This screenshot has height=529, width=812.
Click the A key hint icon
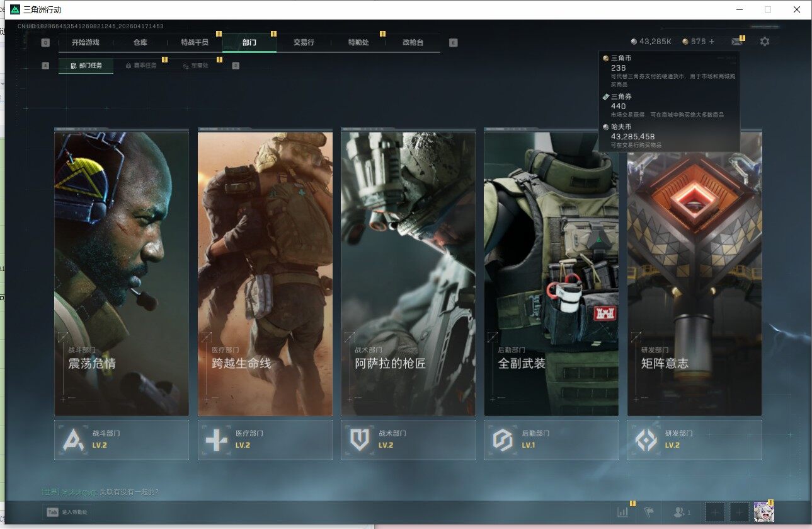click(x=45, y=65)
